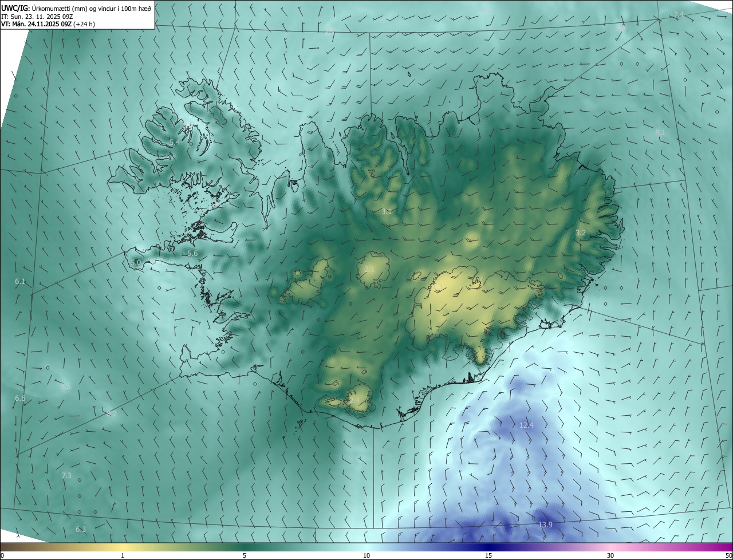Click the 1 label on the color scale
The image size is (733, 560).
123,555
